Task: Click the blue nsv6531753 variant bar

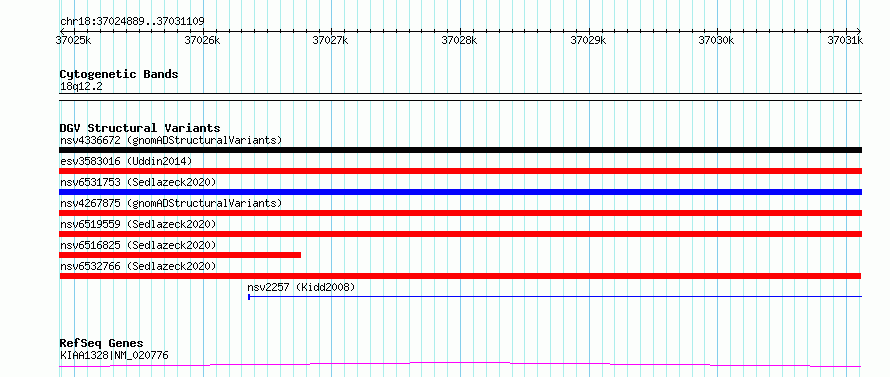Action: [460, 192]
